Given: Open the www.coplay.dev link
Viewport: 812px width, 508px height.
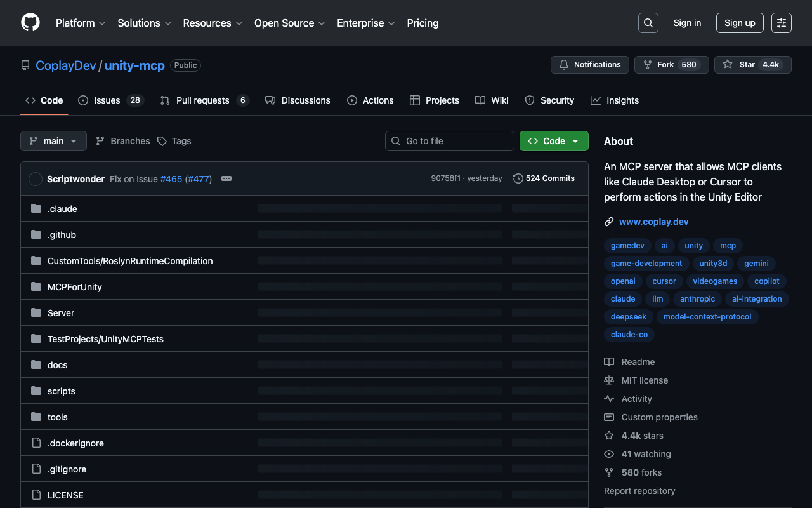Looking at the screenshot, I should pyautogui.click(x=653, y=222).
